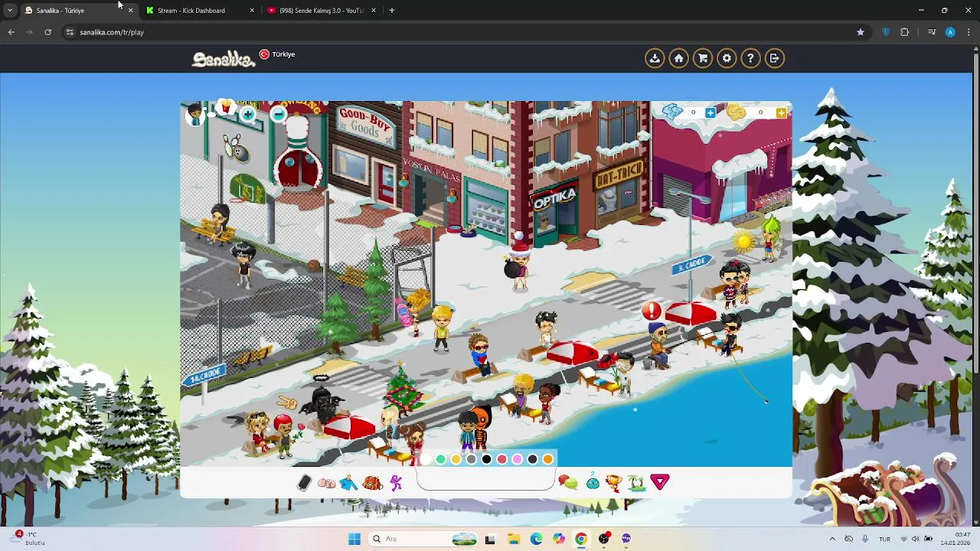
Task: Open the blue shirt wardrobe icon
Action: (348, 483)
